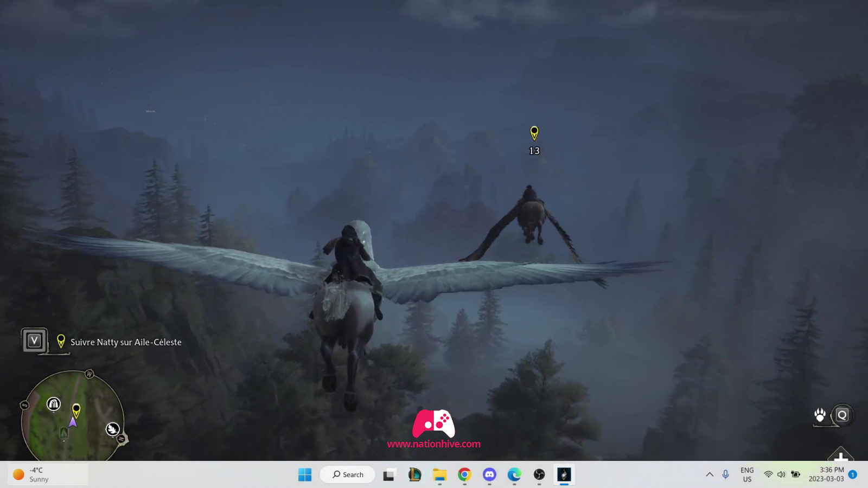Click the leaf emblem icon on the minimap
The height and width of the screenshot is (488, 868).
coord(112,429)
